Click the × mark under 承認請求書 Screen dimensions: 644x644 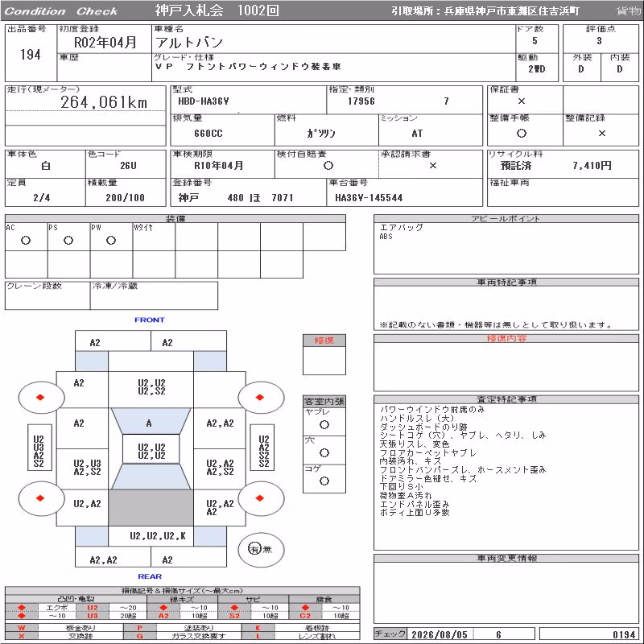coord(432,166)
